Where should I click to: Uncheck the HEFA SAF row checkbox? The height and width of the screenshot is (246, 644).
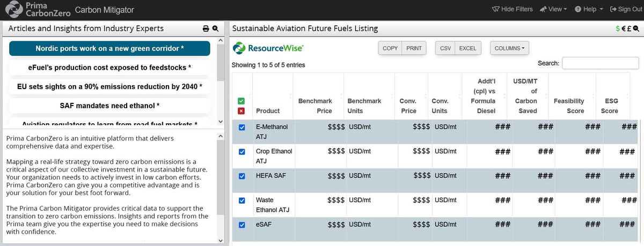coord(241,176)
